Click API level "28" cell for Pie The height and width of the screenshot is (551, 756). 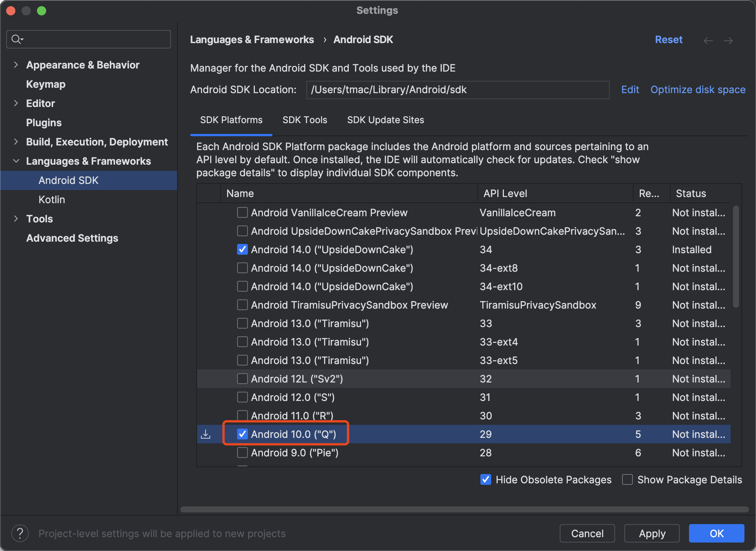pos(485,452)
